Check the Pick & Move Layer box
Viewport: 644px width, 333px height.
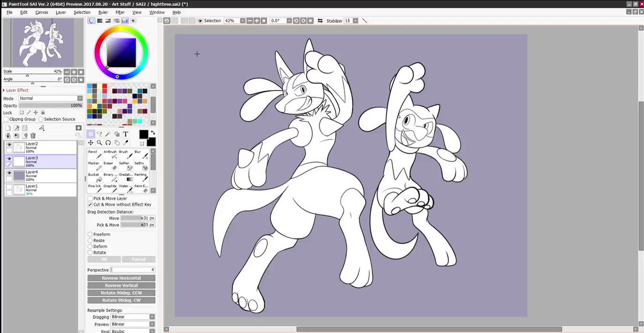[90, 198]
